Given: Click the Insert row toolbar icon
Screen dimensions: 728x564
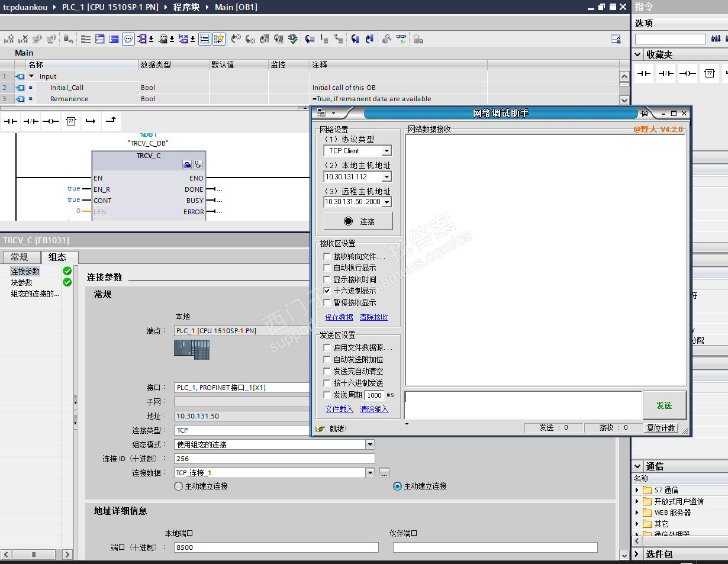Looking at the screenshot, I should 37,39.
